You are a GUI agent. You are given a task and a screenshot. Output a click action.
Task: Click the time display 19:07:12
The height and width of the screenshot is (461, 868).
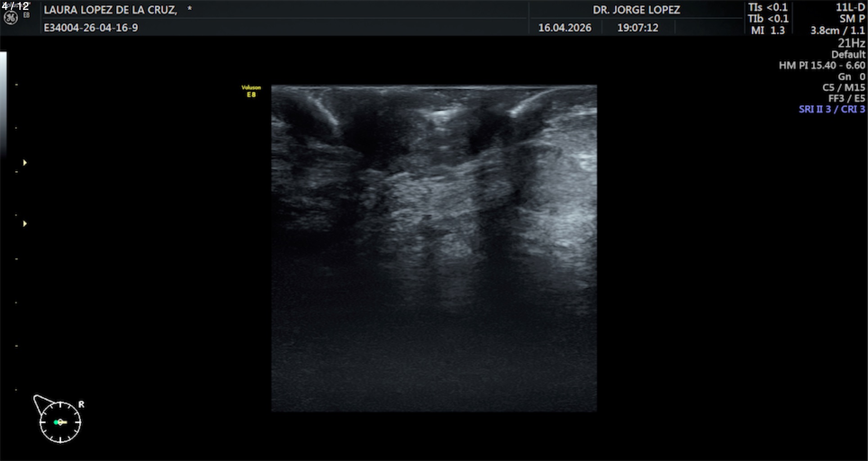(637, 28)
